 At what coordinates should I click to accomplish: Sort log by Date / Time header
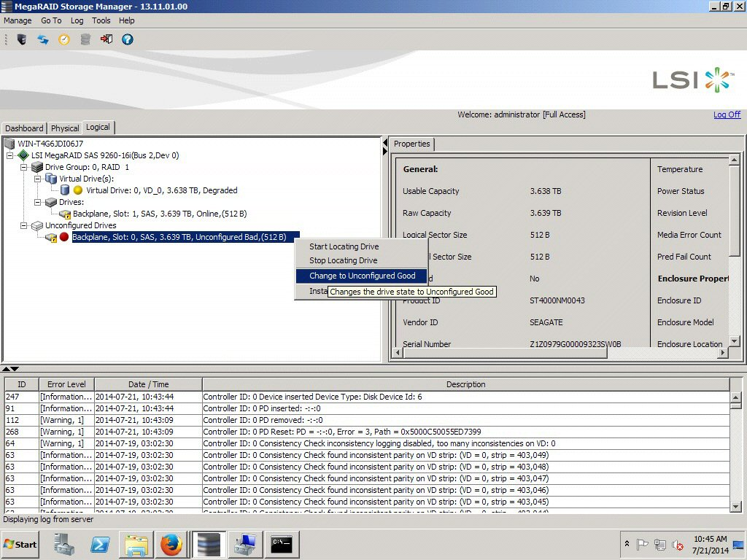point(148,384)
